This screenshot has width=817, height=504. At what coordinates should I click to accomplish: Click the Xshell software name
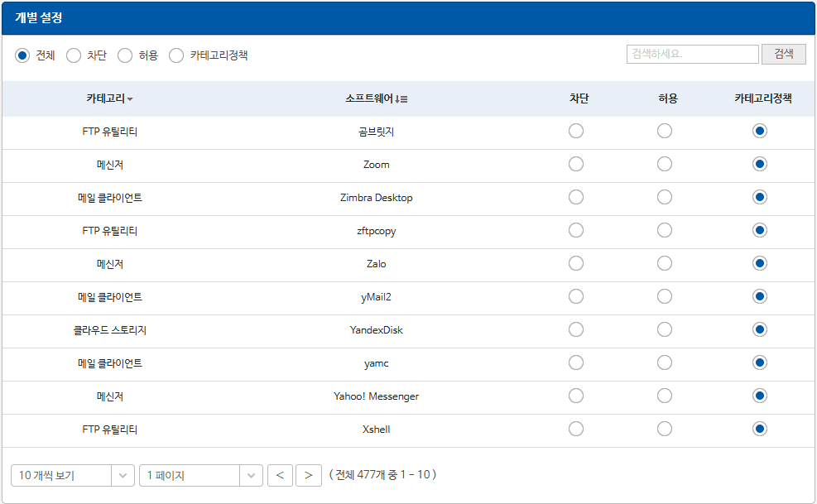click(376, 430)
